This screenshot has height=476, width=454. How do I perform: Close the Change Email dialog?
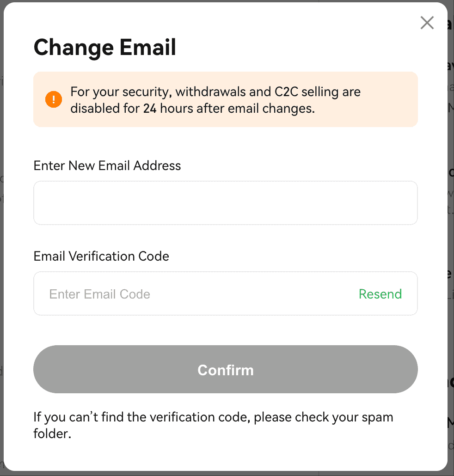[x=427, y=23]
